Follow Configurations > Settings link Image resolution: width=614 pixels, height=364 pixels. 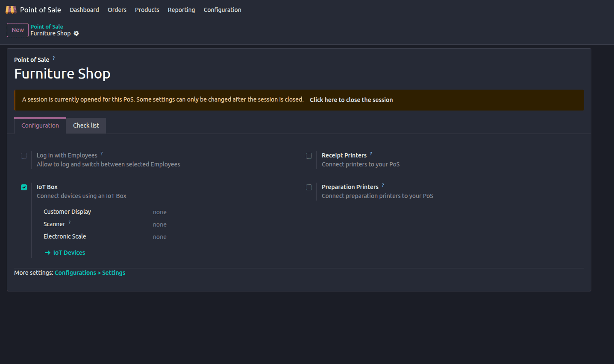[x=90, y=273]
